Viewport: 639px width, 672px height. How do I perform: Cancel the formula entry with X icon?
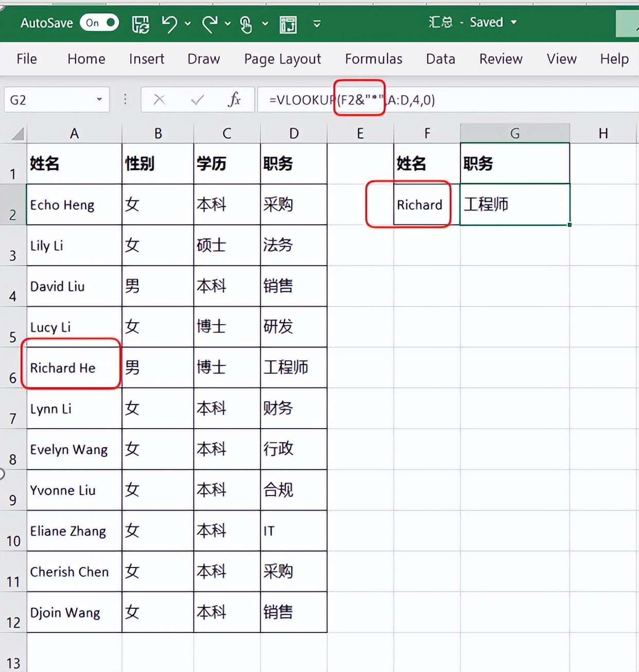159,100
